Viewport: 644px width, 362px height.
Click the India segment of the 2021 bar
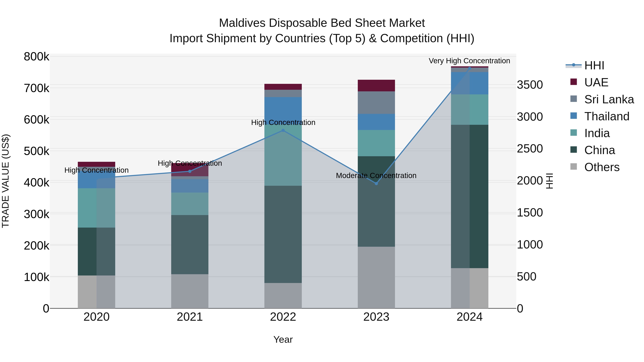190,204
